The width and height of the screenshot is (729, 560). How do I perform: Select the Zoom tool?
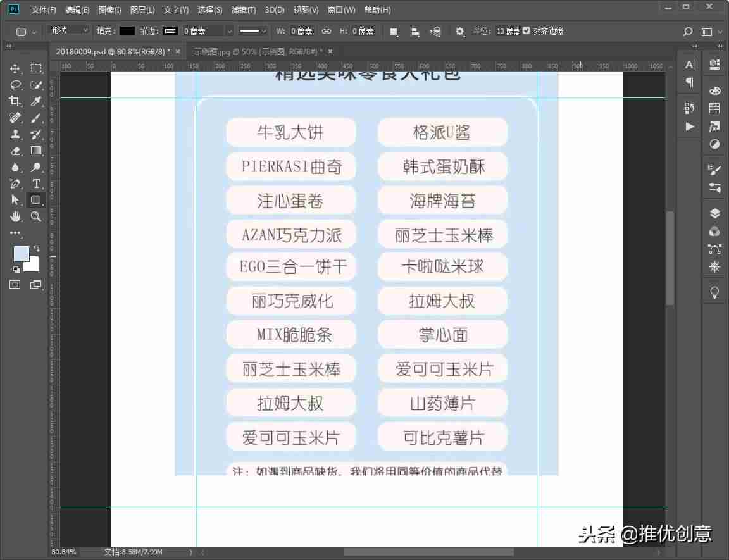[x=36, y=216]
